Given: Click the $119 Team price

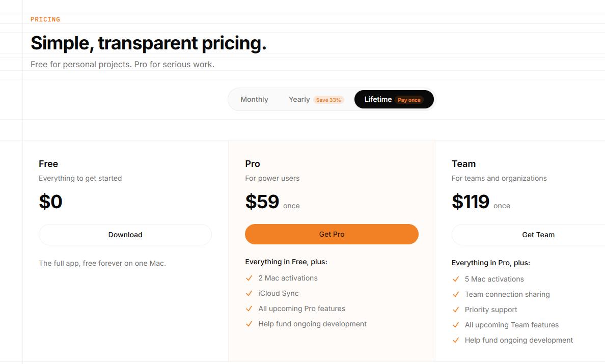Looking at the screenshot, I should [x=471, y=202].
